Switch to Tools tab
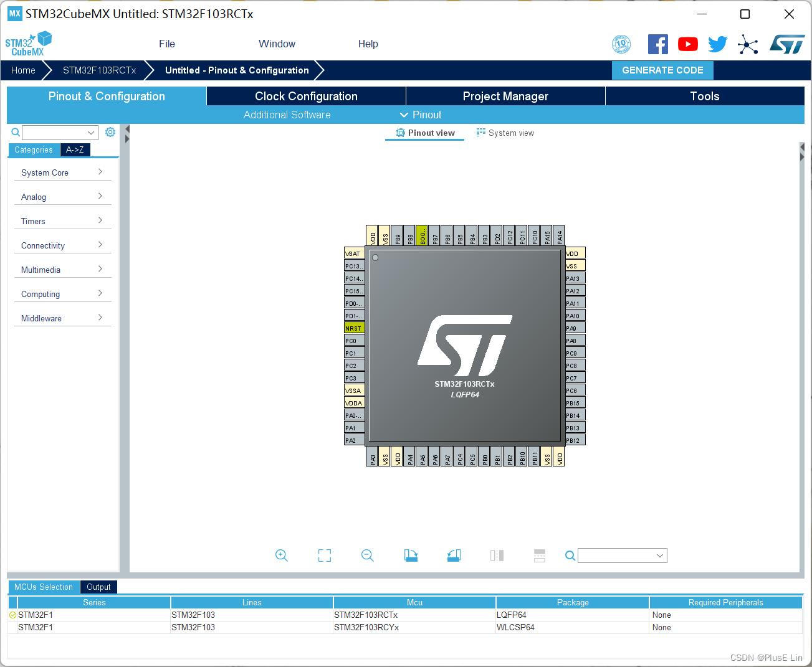 [705, 96]
